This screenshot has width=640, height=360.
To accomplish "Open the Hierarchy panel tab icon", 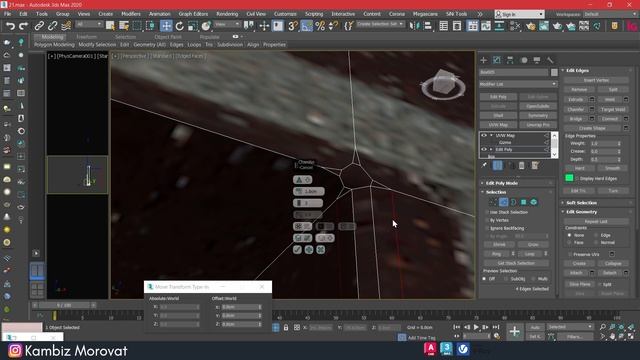I will 510,60.
